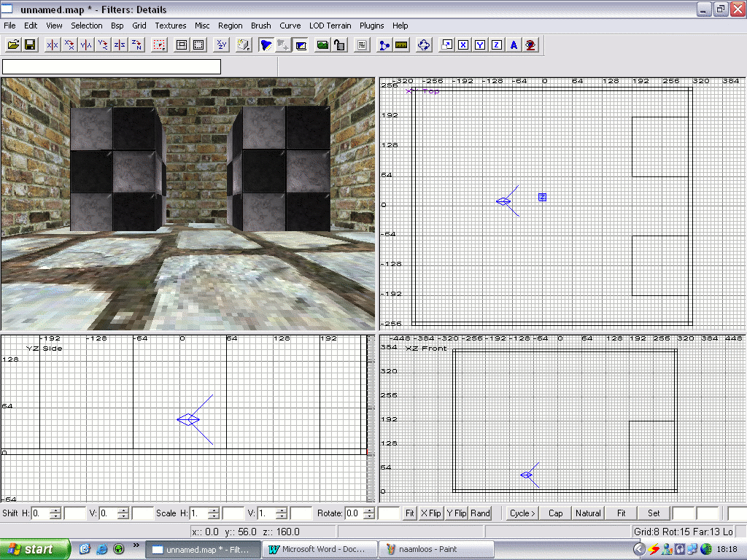Click the empty text field below the toolbar
Screen dimensions: 747x560
coord(112,67)
